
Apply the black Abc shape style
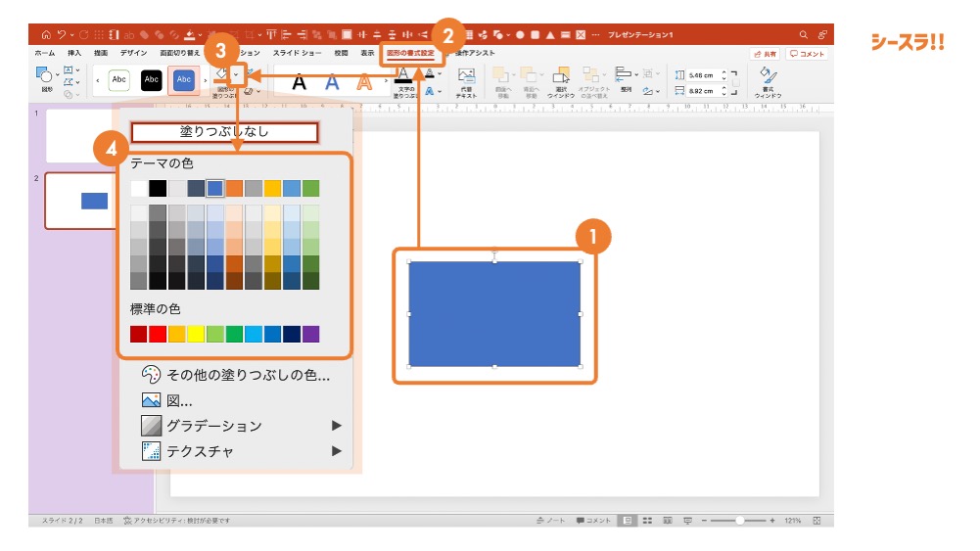tap(151, 80)
